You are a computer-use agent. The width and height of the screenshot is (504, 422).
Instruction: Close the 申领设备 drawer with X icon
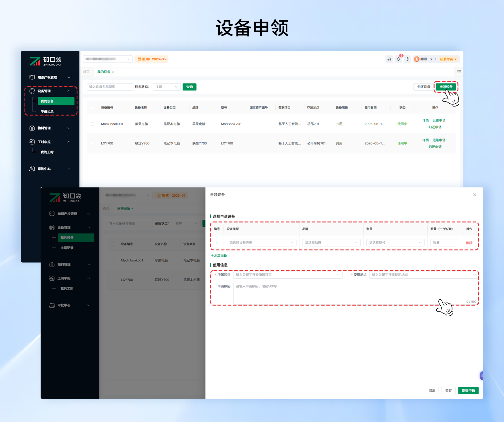click(x=475, y=195)
